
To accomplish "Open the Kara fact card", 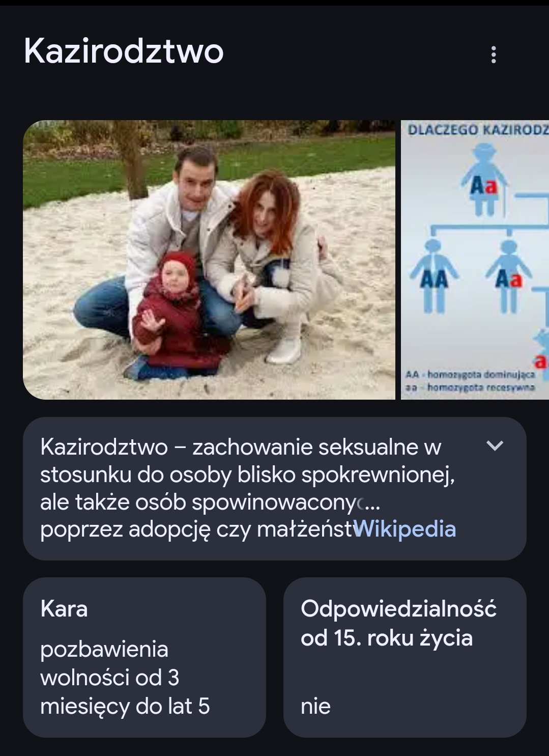I will tap(145, 657).
